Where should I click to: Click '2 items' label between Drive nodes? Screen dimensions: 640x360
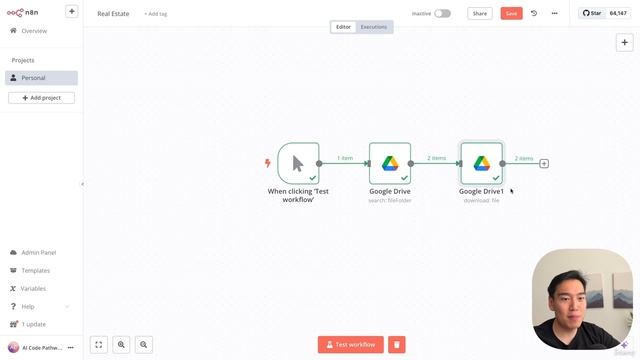coord(436,158)
